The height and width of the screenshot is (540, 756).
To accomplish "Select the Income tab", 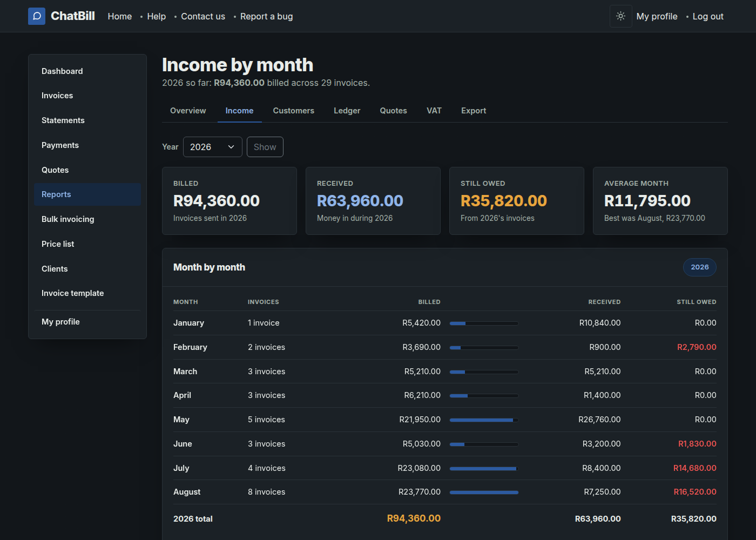I will (x=240, y=111).
